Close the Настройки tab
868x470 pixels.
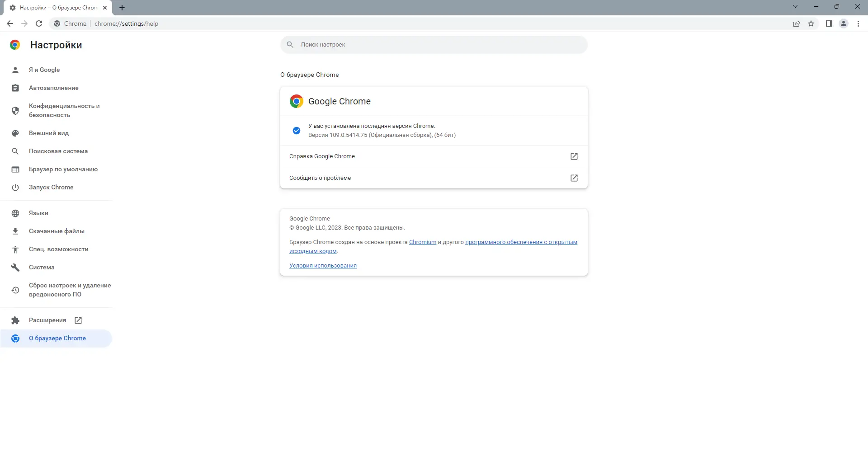point(105,8)
